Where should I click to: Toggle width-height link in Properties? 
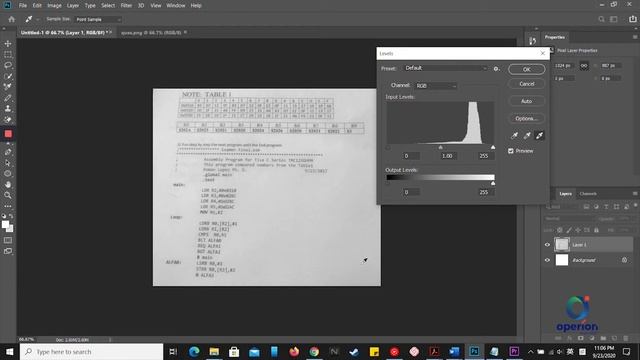584,66
